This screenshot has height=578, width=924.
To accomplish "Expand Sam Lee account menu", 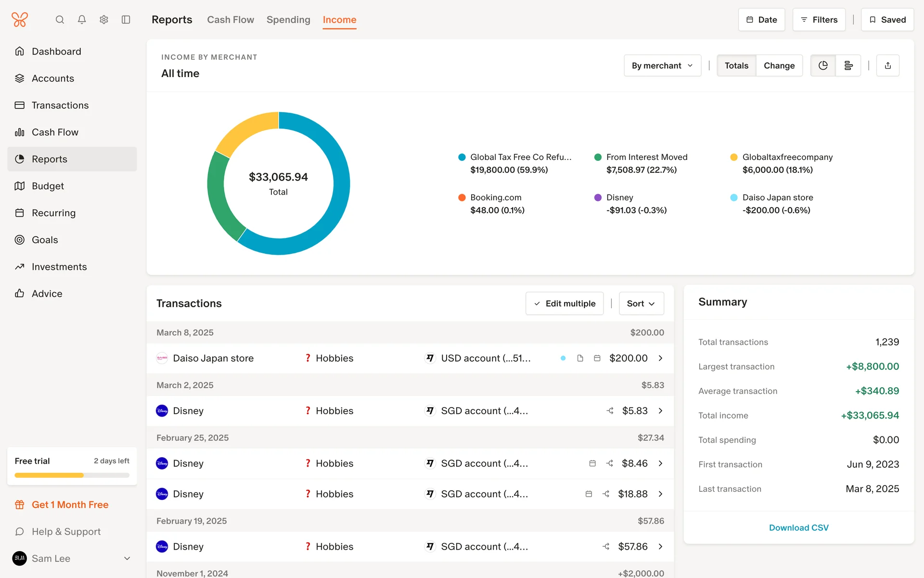I will 127,558.
